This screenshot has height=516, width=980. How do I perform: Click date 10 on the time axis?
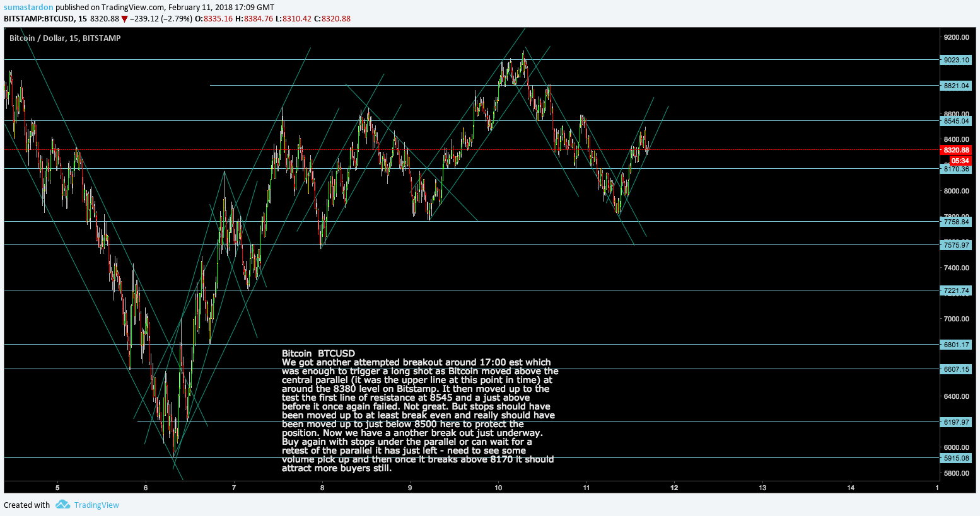(498, 488)
